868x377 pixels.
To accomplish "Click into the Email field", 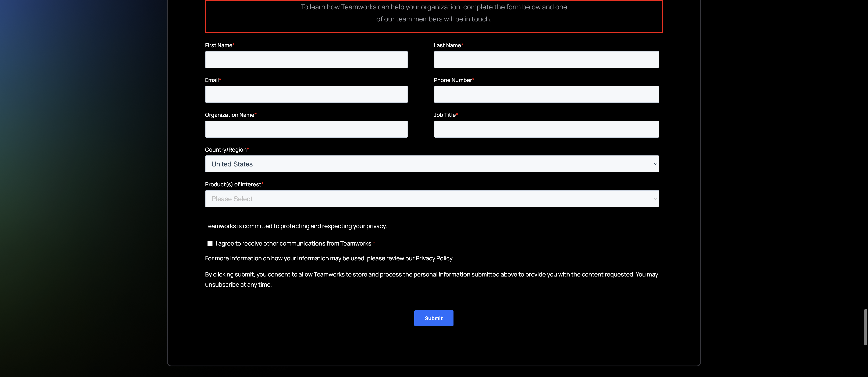I will click(x=306, y=94).
